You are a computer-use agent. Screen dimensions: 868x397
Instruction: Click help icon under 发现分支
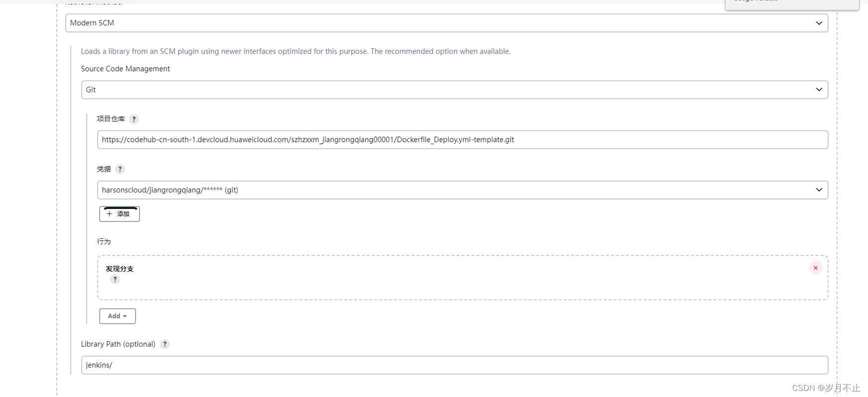[x=115, y=279]
